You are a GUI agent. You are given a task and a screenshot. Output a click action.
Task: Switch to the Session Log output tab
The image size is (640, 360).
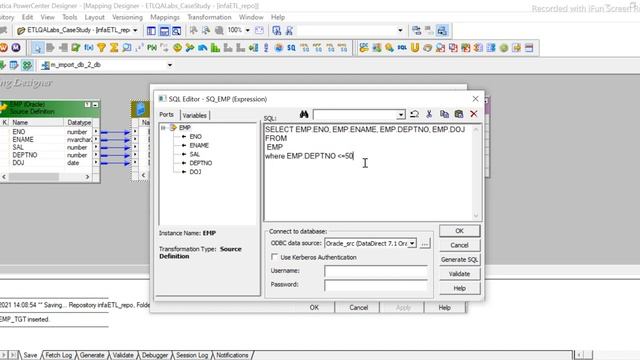(x=192, y=355)
